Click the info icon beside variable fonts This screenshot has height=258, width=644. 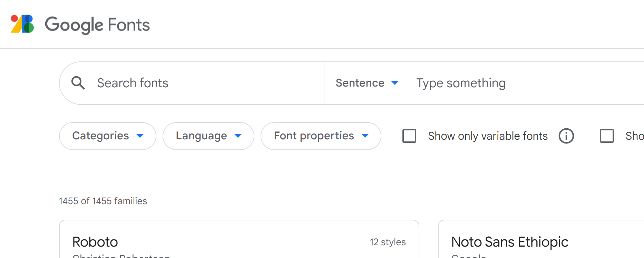[x=566, y=136]
